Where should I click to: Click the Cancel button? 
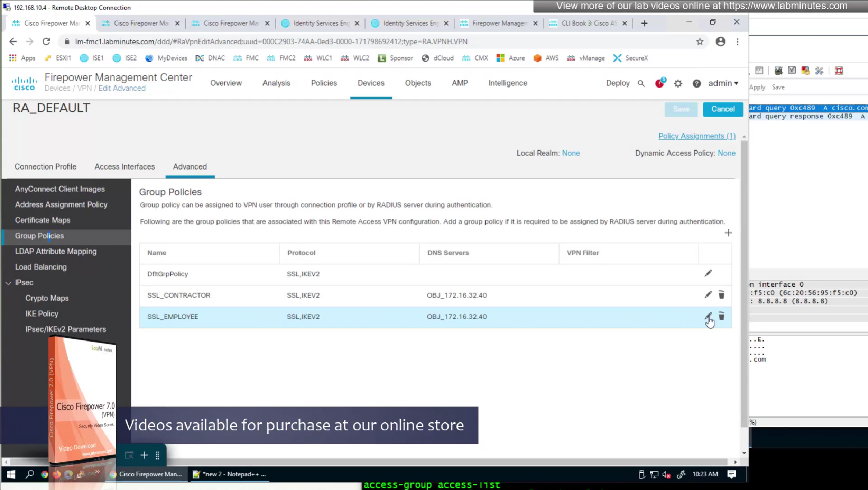coord(722,109)
